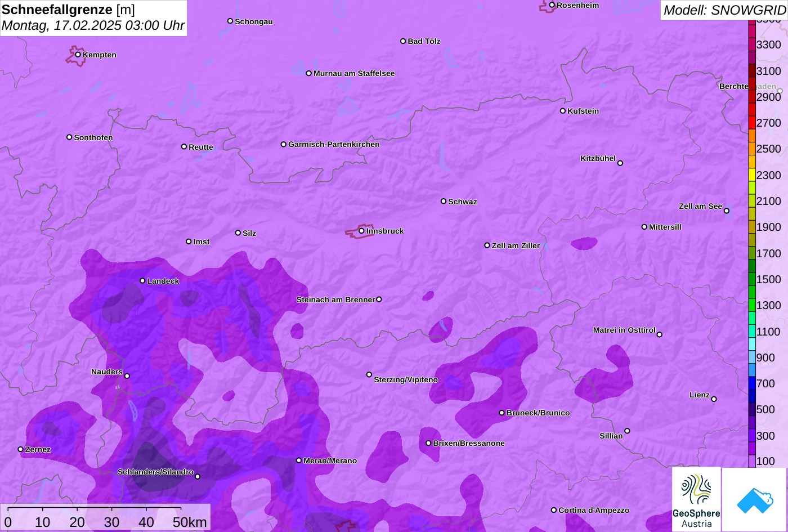
Task: Click the Mittersill marker circle
Action: point(644,227)
